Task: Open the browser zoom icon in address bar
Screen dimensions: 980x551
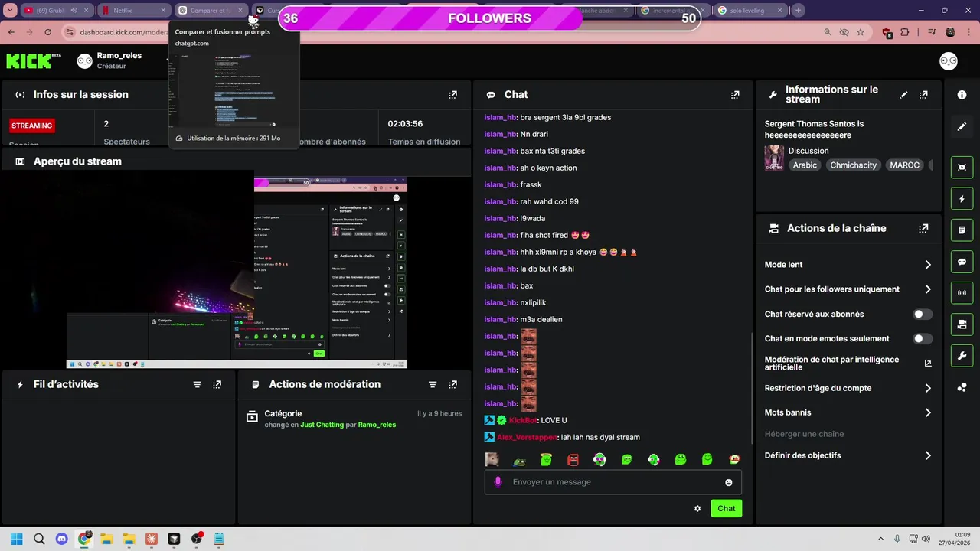Action: (x=828, y=32)
